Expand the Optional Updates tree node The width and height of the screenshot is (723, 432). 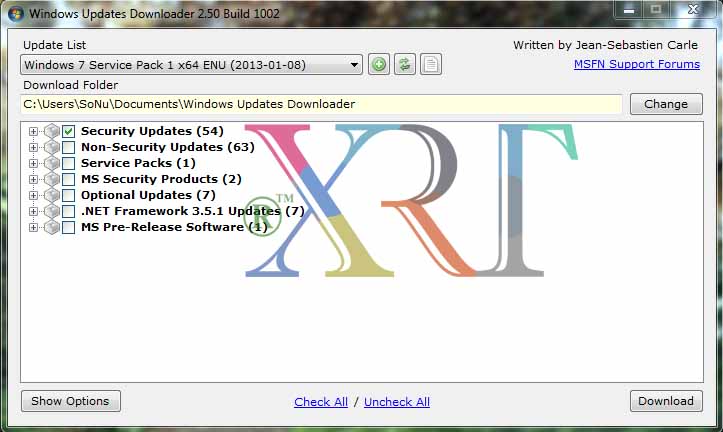click(x=33, y=195)
